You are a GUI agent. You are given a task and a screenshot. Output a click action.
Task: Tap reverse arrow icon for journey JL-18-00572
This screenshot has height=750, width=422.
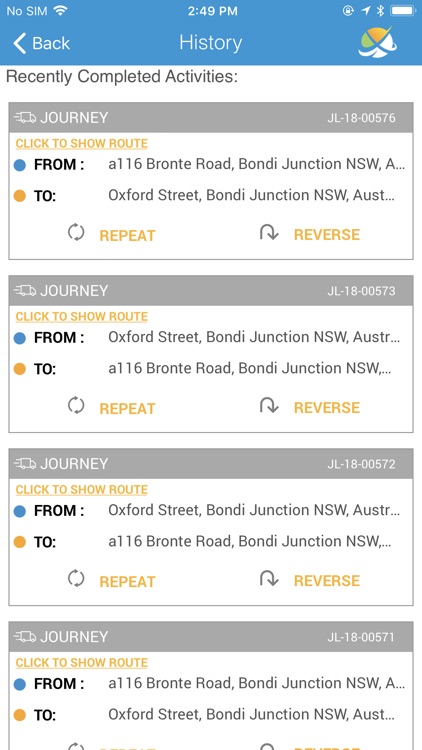[x=269, y=579]
